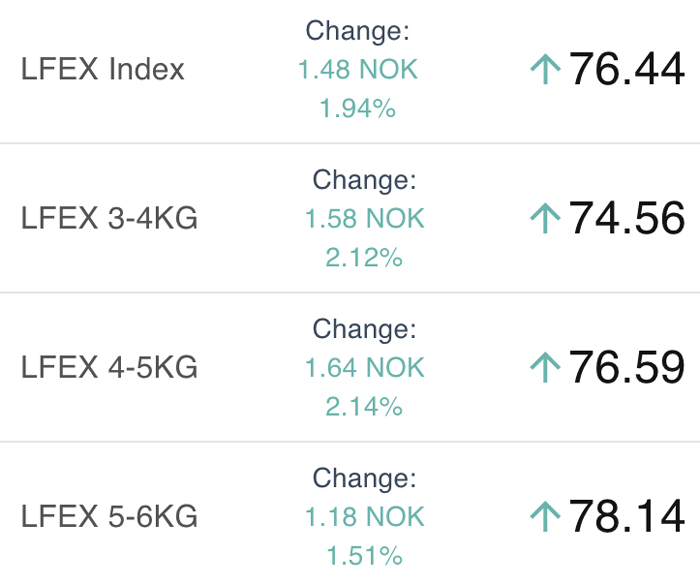Click the 74.56 price value
The width and height of the screenshot is (700, 585).
pos(627,218)
